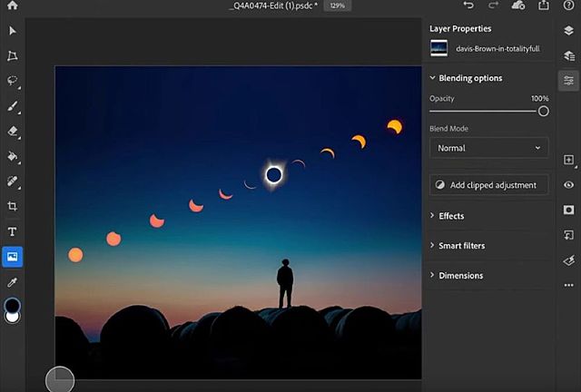The width and height of the screenshot is (581, 392).
Task: Toggle the Layer Properties panel icon
Action: [x=569, y=81]
